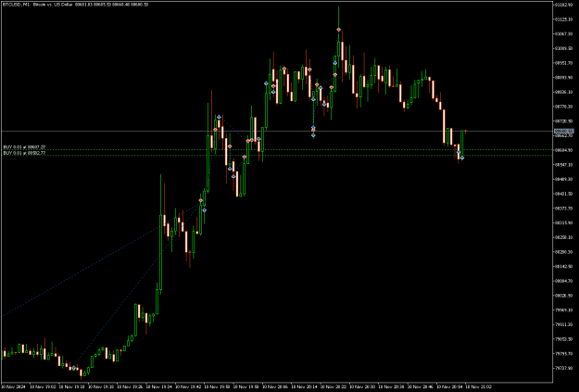Click the 80489.30 price scale label
579x392 pixels.
(x=562, y=179)
